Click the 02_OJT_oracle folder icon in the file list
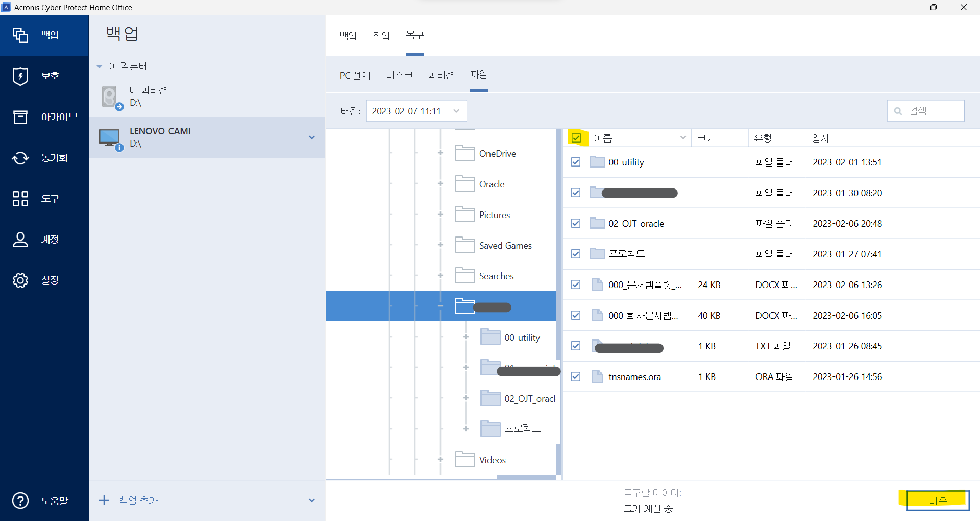The image size is (980, 521). pos(597,223)
